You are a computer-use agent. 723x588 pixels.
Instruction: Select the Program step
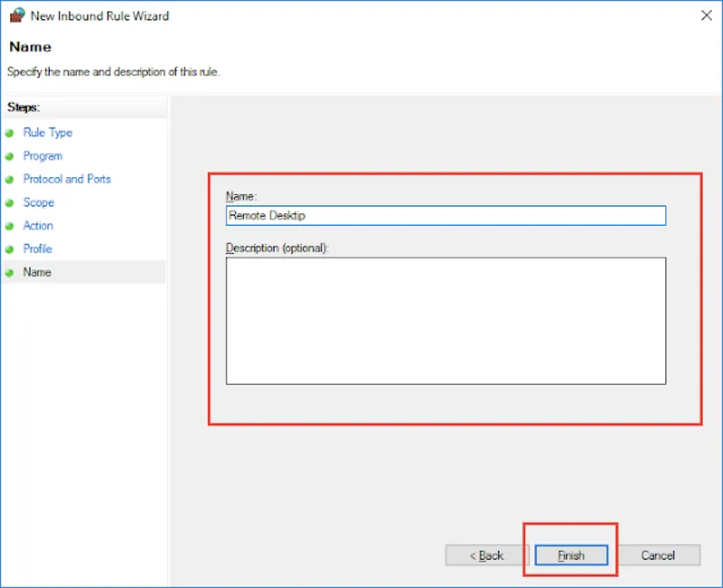click(42, 155)
